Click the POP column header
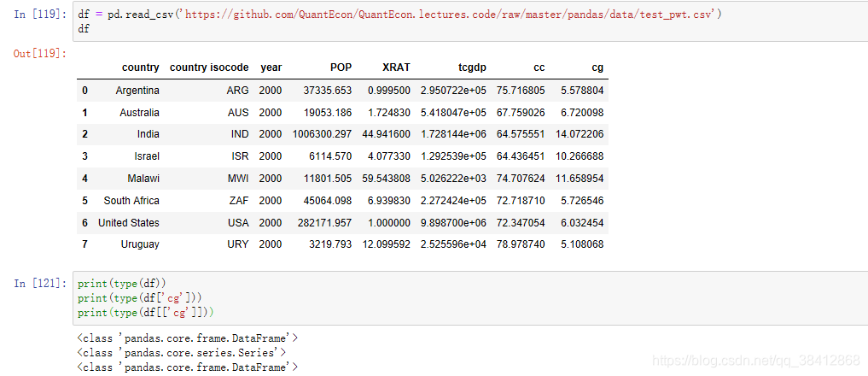The height and width of the screenshot is (376, 868). (341, 68)
